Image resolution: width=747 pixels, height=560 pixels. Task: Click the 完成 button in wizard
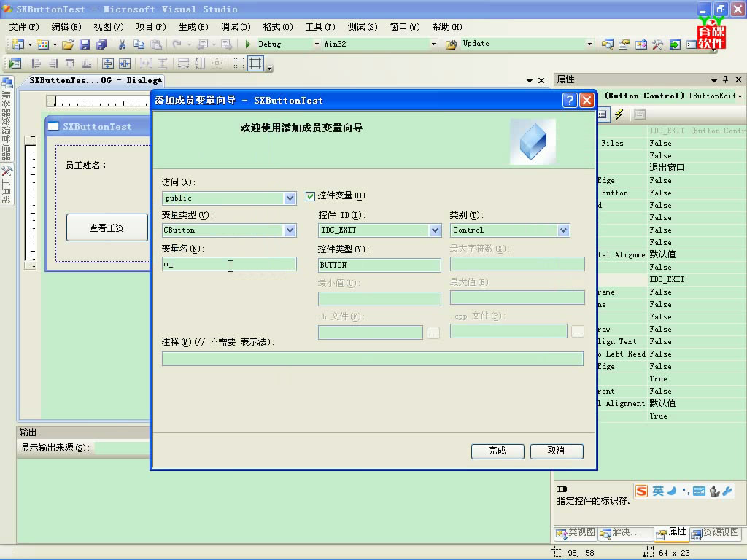coord(498,451)
